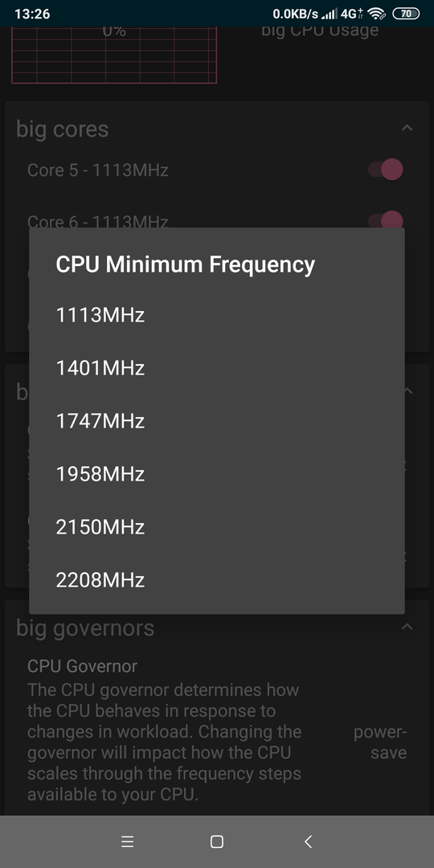This screenshot has width=434, height=868.
Task: Tap the Wi-Fi status icon
Action: (376, 14)
